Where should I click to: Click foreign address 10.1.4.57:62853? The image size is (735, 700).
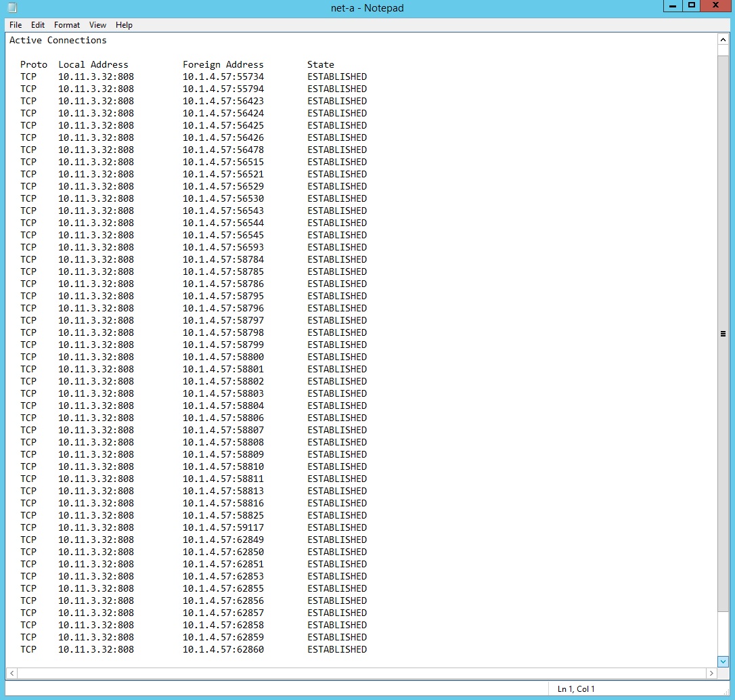pos(223,577)
